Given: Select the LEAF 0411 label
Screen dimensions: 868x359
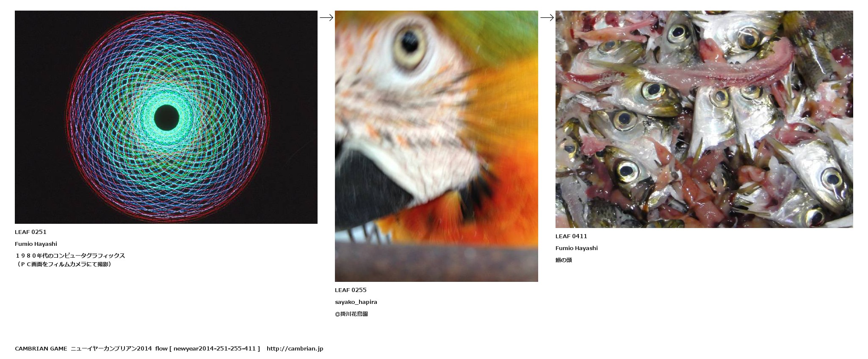Looking at the screenshot, I should click(571, 236).
